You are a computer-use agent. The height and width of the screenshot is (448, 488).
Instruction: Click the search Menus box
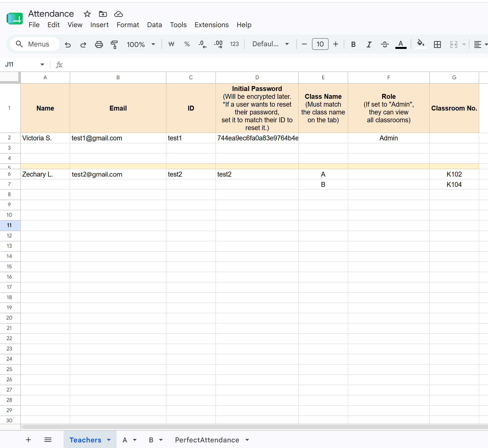[x=35, y=44]
